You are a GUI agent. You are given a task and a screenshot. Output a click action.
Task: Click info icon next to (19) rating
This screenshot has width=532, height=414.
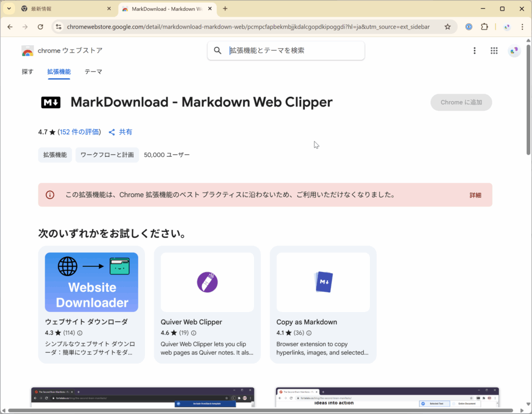click(x=193, y=333)
